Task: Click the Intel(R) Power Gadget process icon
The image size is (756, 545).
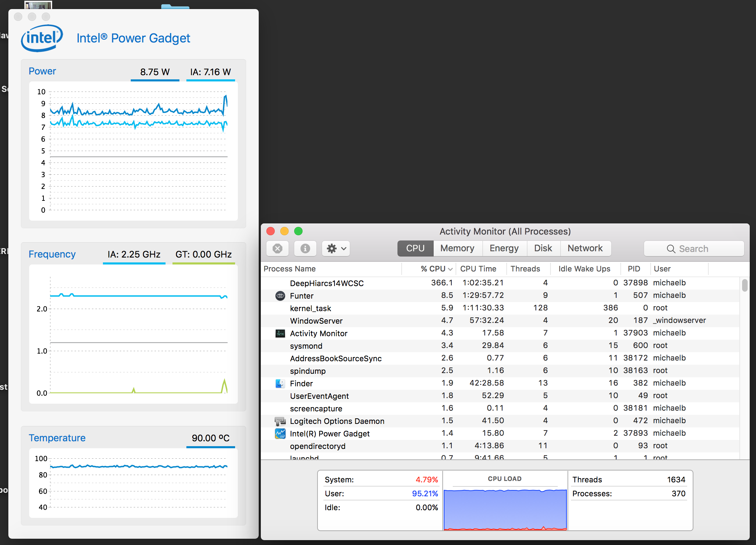Action: (x=280, y=434)
